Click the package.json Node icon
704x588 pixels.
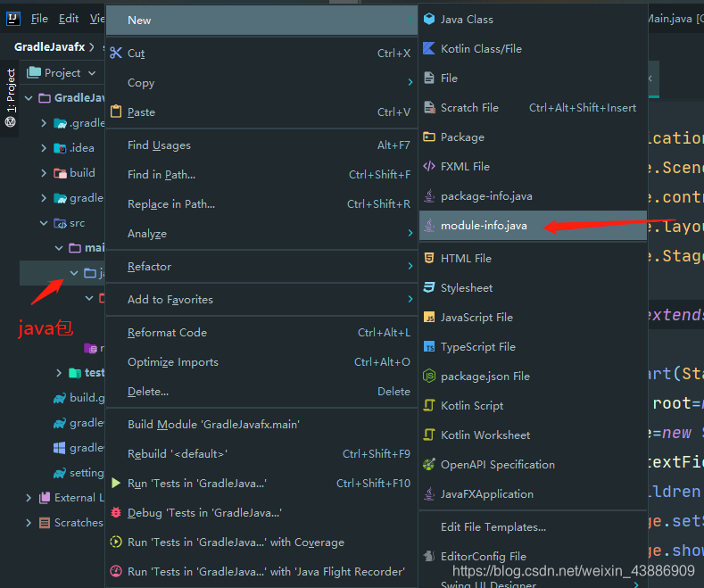pos(429,376)
